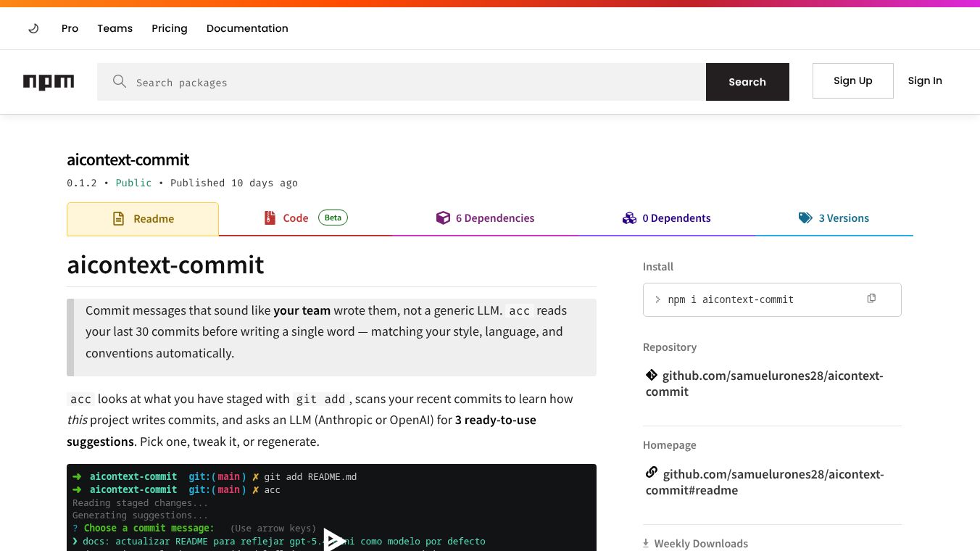The image size is (980, 551).
Task: Toggle dark mode with the moon icon
Action: 33,28
